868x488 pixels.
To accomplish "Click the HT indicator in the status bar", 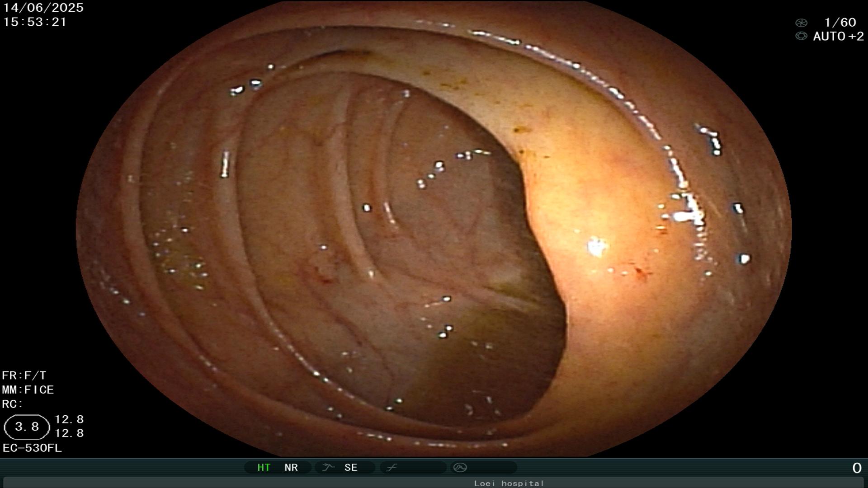I will click(x=264, y=468).
